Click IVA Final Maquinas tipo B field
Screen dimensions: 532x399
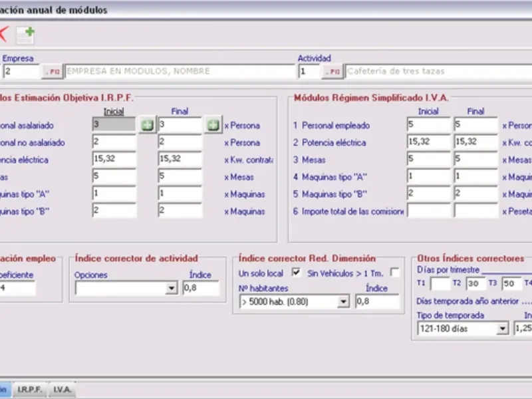(475, 194)
